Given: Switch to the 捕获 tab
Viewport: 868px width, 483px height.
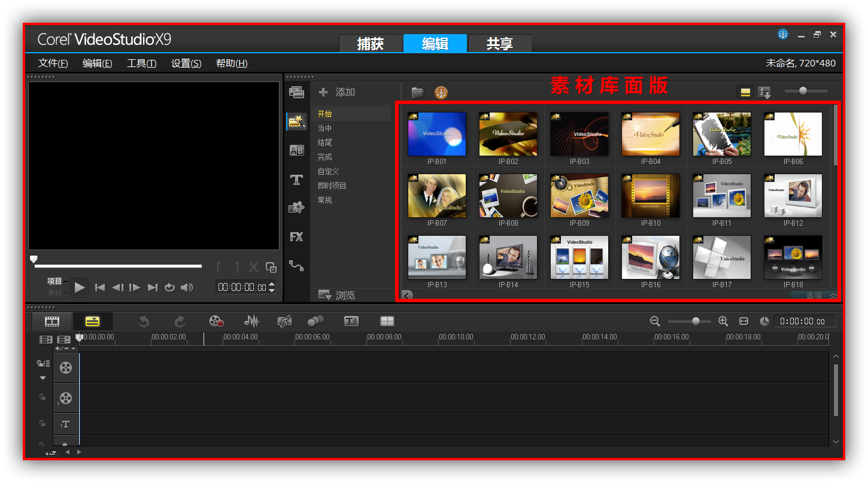Looking at the screenshot, I should coord(371,44).
